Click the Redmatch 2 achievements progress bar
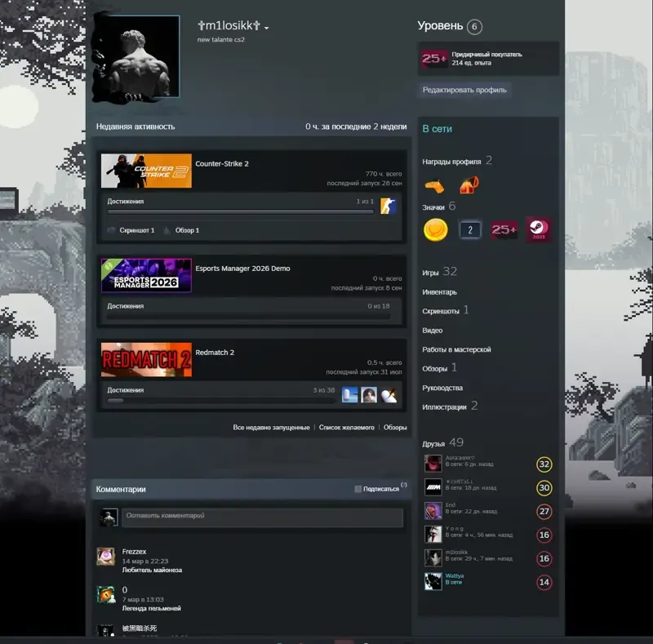The height and width of the screenshot is (644, 653). point(220,401)
